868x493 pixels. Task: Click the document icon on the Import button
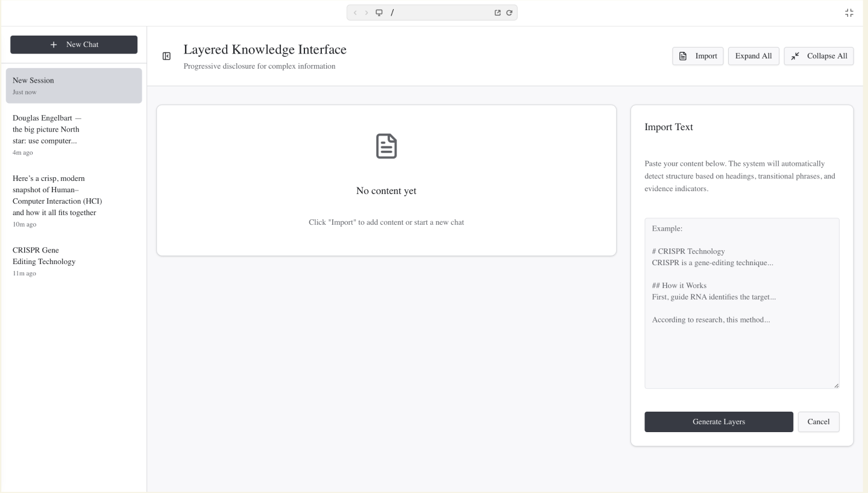tap(682, 56)
